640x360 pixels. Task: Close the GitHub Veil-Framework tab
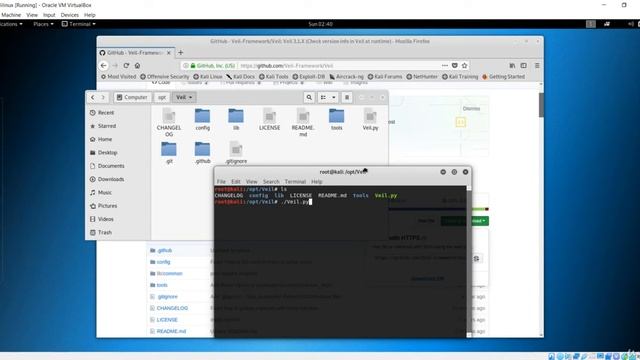click(x=169, y=53)
